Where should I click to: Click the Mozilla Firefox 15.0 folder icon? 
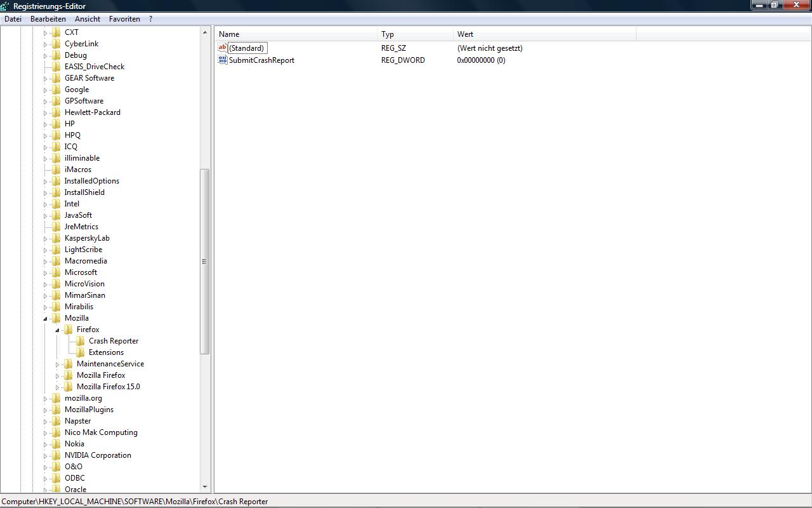[x=69, y=387]
